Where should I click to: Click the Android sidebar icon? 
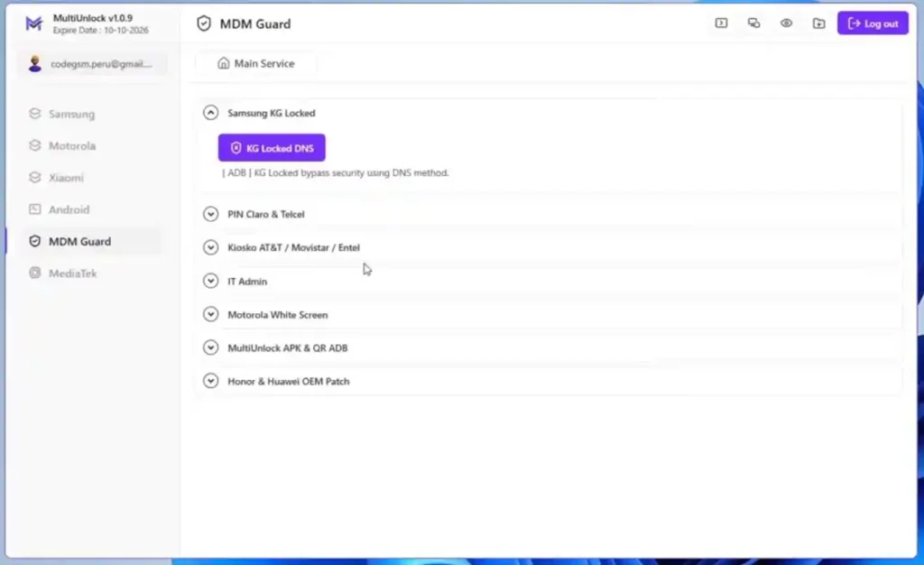[35, 208]
